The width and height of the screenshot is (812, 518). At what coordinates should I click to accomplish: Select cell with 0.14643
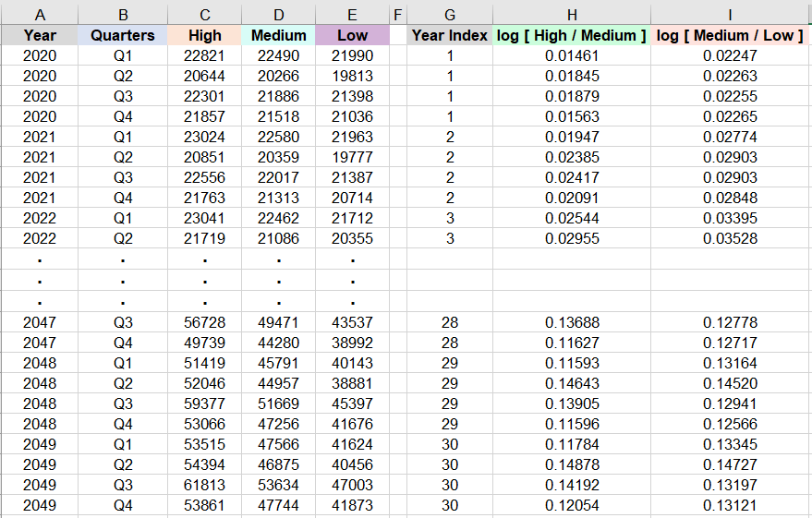(572, 383)
